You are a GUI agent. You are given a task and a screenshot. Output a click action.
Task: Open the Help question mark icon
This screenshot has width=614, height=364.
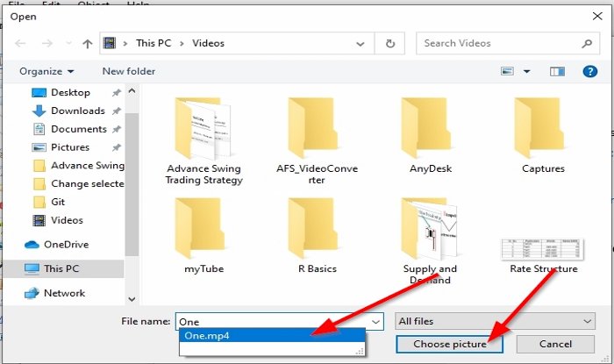(590, 71)
